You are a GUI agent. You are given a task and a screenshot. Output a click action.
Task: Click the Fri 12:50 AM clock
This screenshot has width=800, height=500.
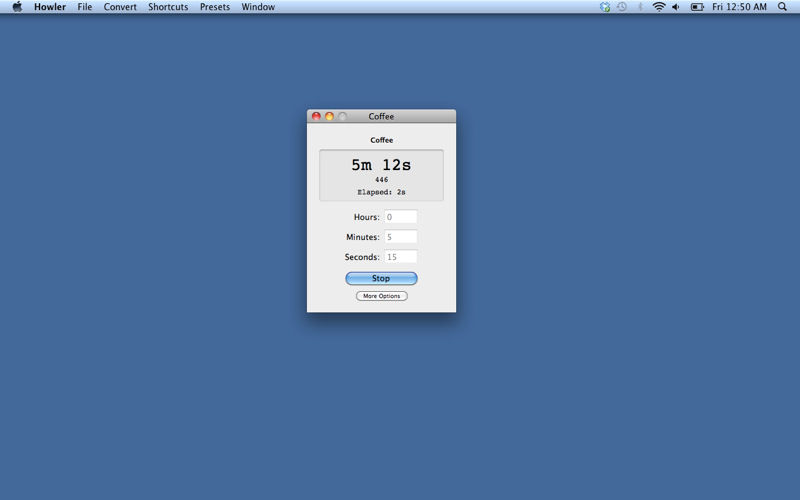(739, 7)
